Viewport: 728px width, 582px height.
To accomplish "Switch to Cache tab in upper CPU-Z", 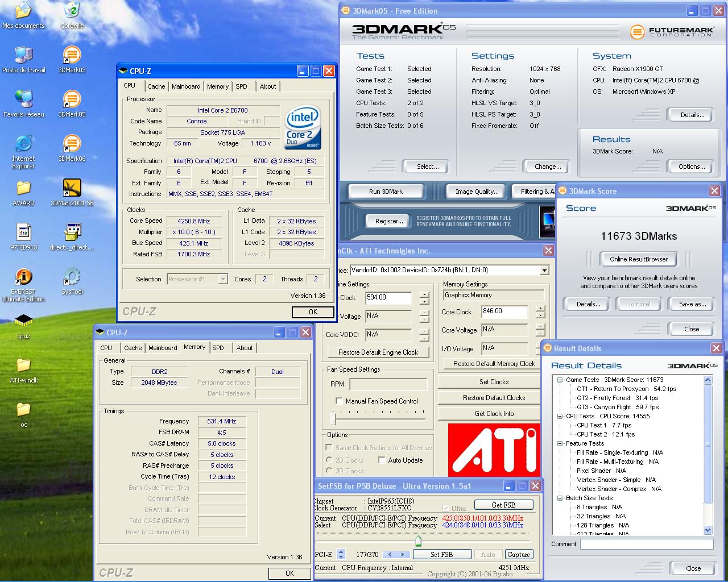I will point(156,87).
